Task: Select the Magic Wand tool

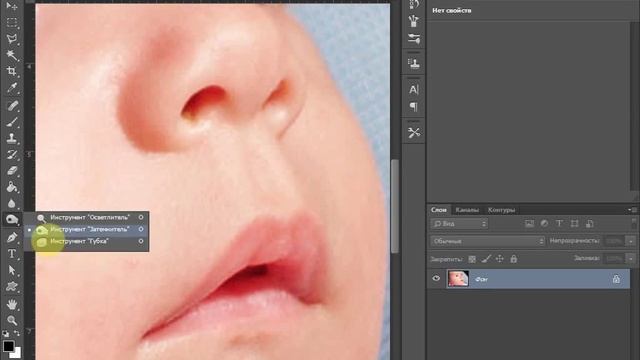Action: tap(12, 55)
